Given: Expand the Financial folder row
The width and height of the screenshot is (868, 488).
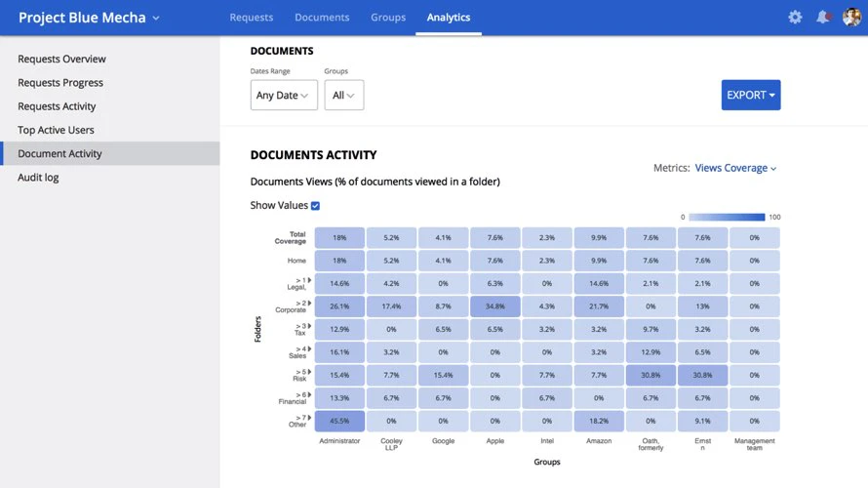Looking at the screenshot, I should (x=309, y=395).
